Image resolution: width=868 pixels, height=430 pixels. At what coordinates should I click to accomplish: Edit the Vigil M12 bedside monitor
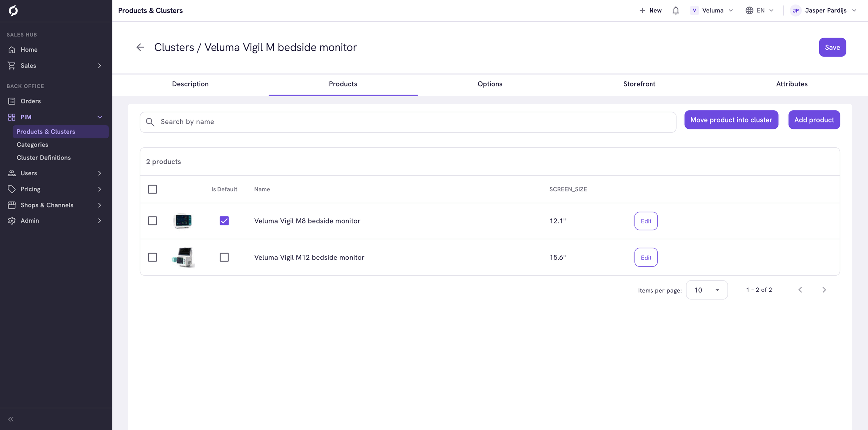646,257
